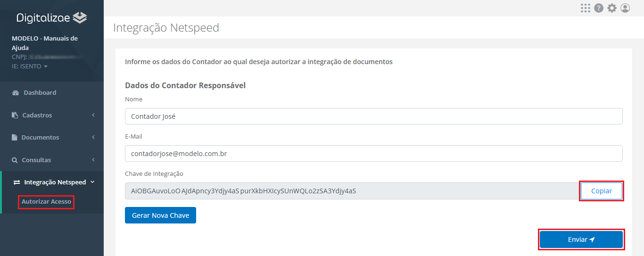Click the Consultas magnifier icon

15,160
